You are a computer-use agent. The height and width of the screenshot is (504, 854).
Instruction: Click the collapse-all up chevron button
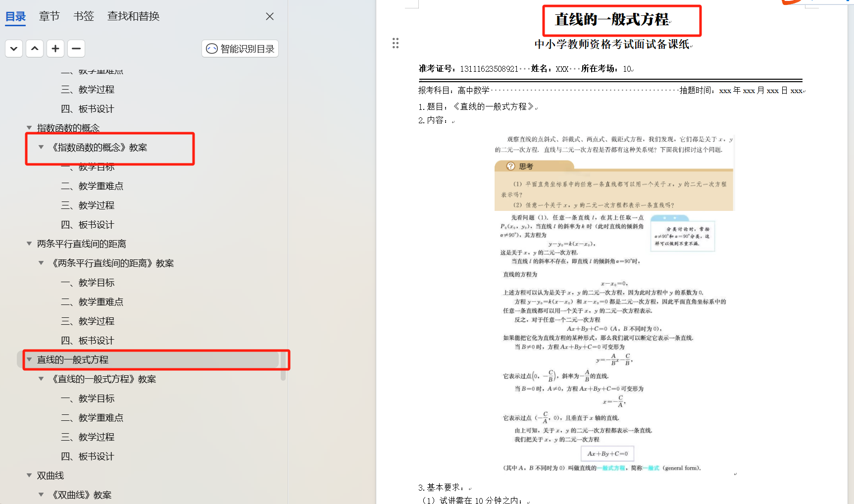click(35, 49)
